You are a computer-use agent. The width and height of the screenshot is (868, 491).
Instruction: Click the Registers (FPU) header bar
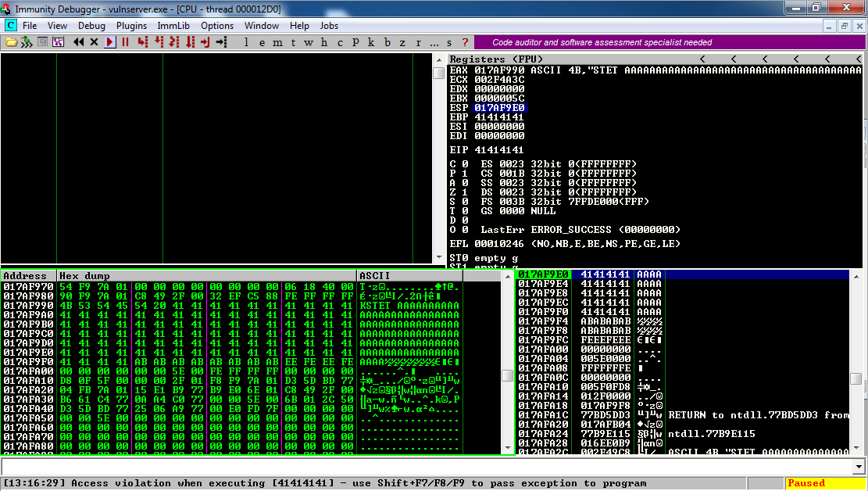655,59
